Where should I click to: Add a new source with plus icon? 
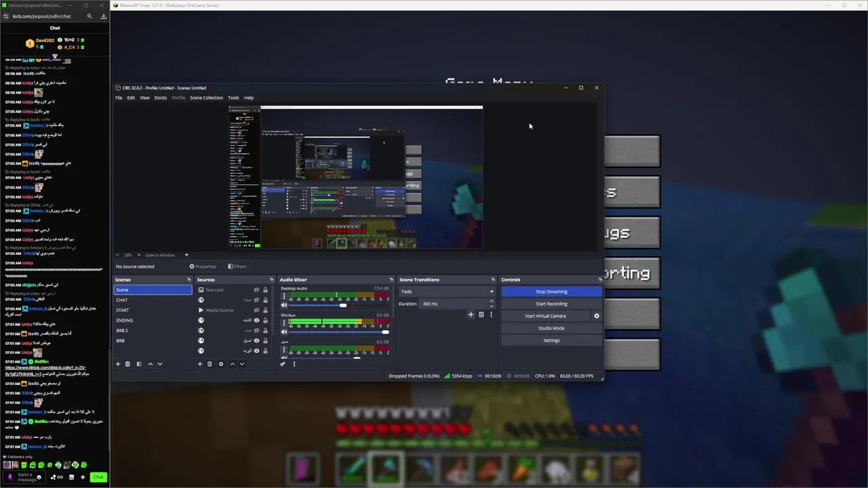200,364
